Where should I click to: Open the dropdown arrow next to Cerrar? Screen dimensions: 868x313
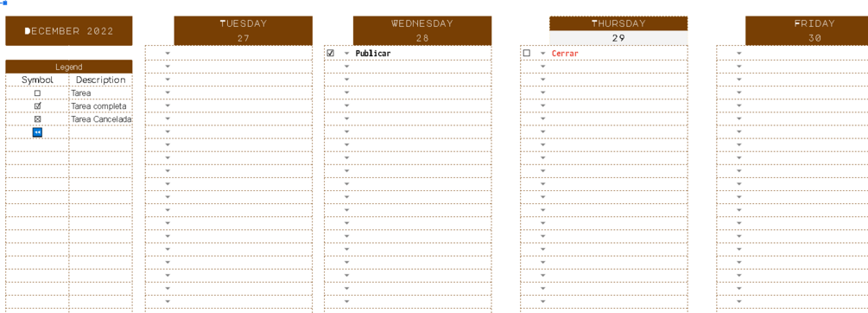pyautogui.click(x=542, y=54)
